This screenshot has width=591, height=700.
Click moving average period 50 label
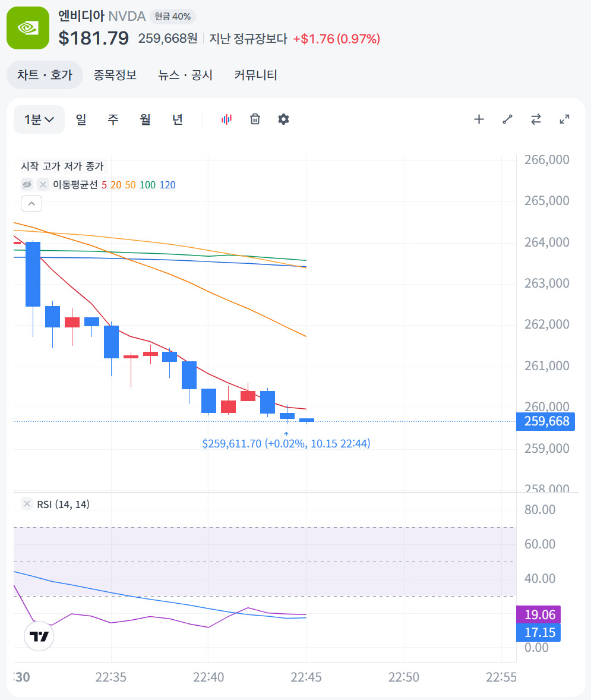tap(130, 185)
